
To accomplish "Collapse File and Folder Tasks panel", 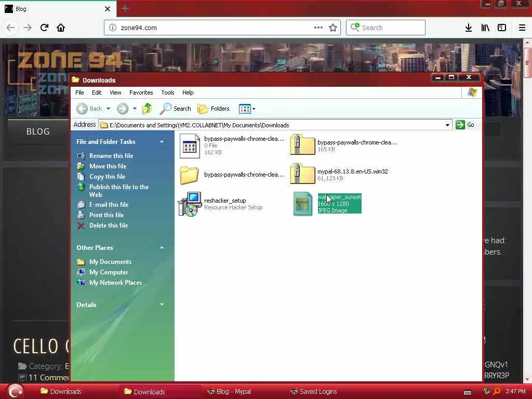I will click(x=162, y=141).
